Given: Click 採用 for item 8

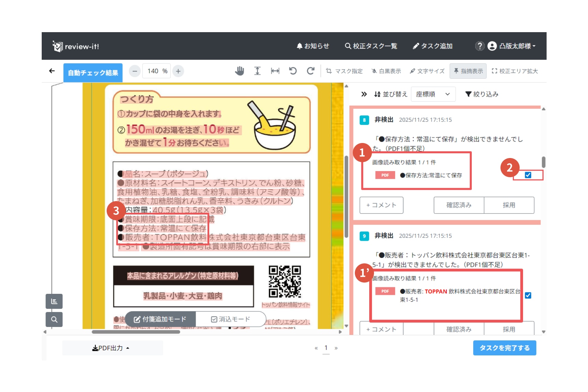Looking at the screenshot, I should (509, 205).
